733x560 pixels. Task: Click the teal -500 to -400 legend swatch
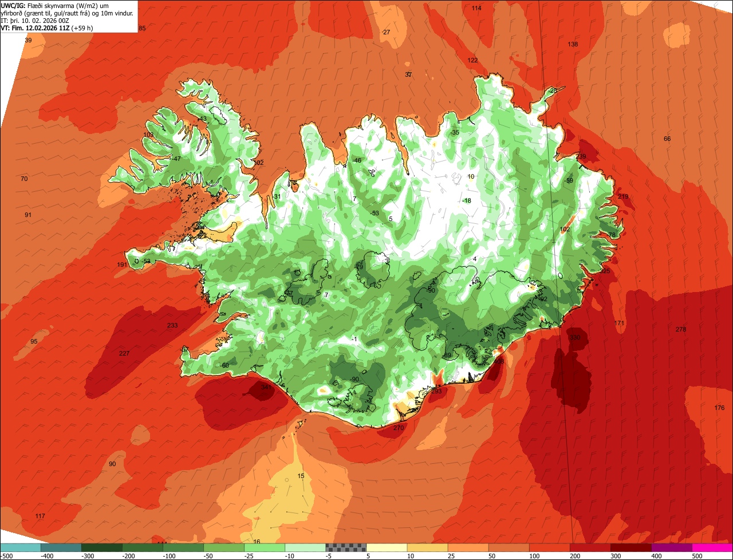(21, 547)
